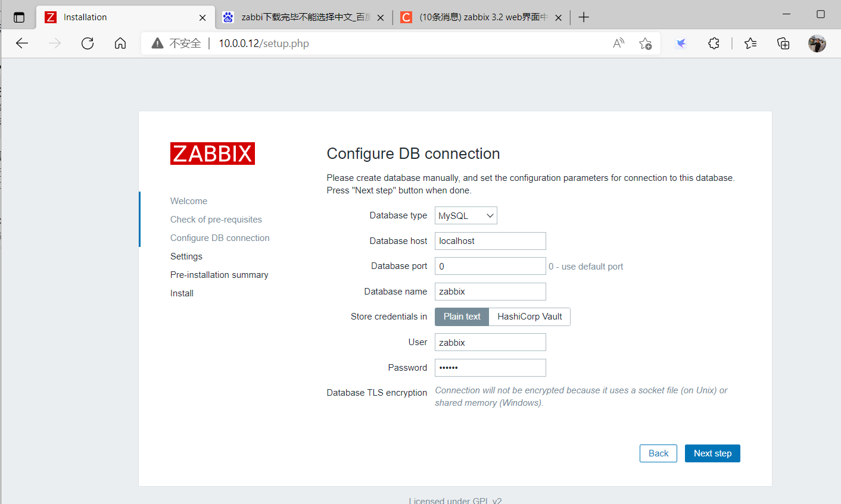Viewport: 841px width, 504px height.
Task: Open the "Licensed under GPL v2" link
Action: coord(455,500)
